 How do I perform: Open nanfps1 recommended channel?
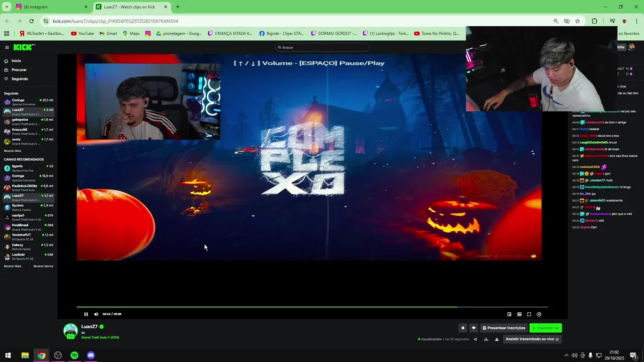(x=29, y=217)
